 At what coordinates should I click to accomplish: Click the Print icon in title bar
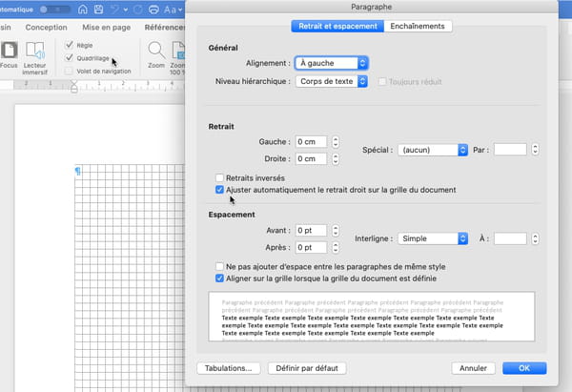(153, 9)
